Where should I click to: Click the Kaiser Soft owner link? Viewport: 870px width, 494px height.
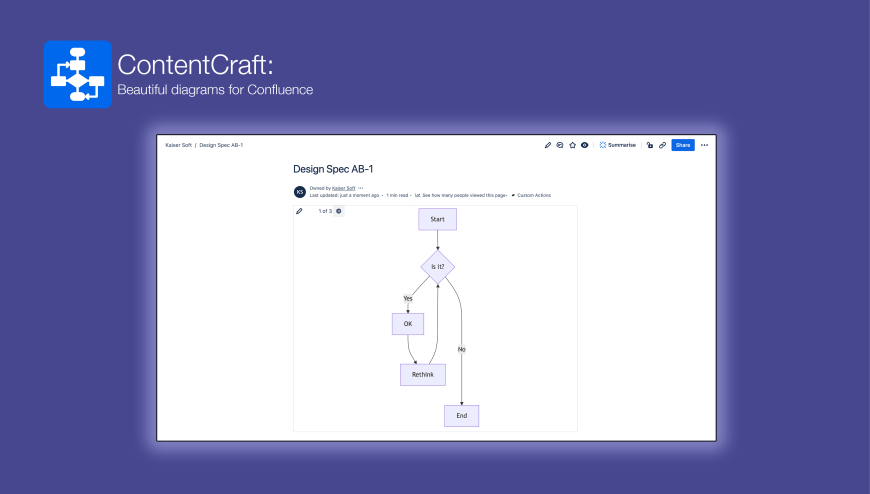pyautogui.click(x=343, y=188)
